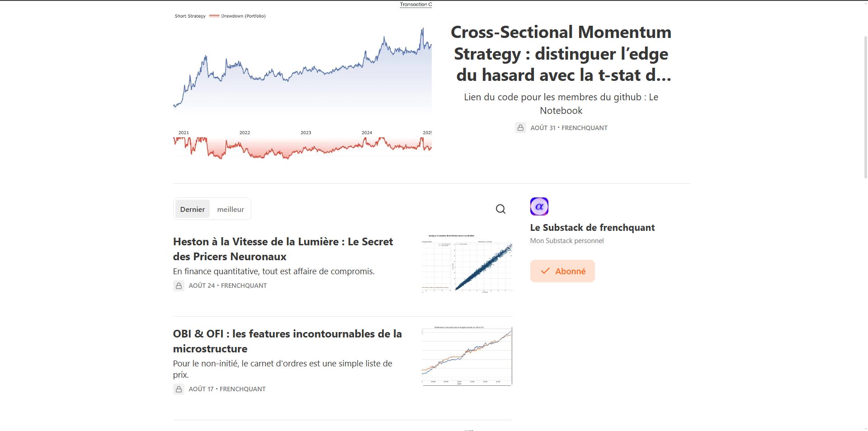Image resolution: width=868 pixels, height=431 pixels.
Task: Click the Le Substack de frenchquant title
Action: pos(592,228)
